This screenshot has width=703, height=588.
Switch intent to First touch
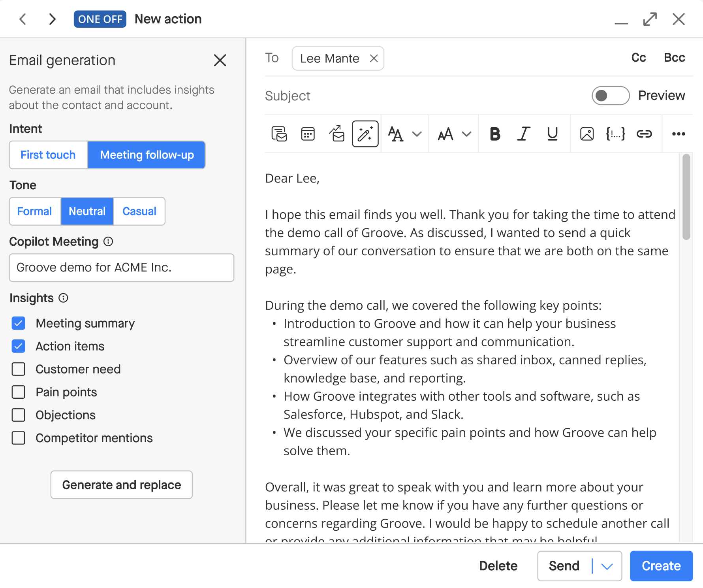48,155
